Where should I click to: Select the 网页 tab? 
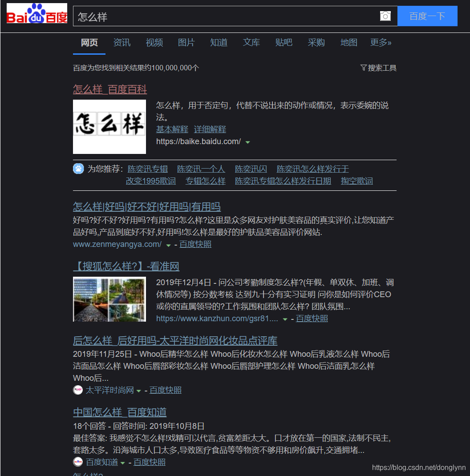(x=89, y=43)
